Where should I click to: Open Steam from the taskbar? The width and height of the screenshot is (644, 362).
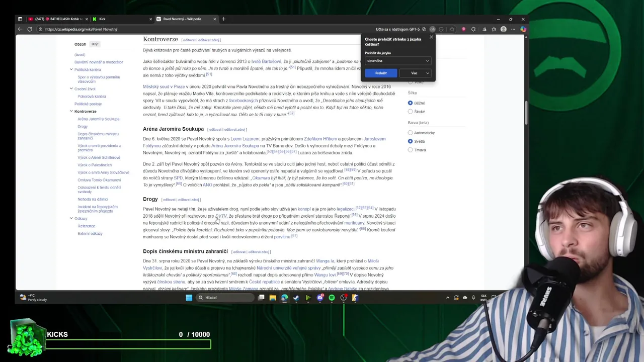296,298
